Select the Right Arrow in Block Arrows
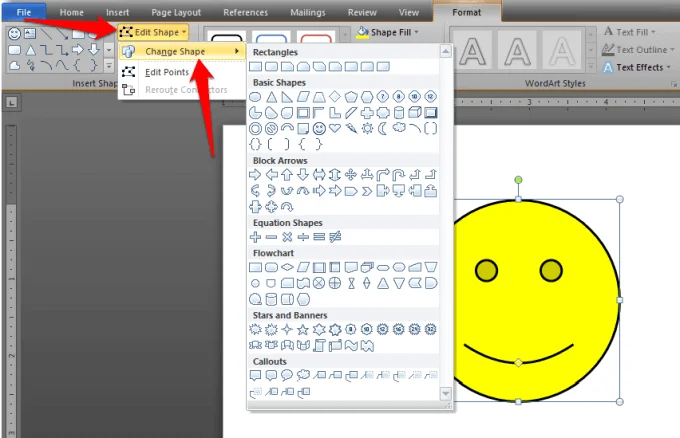 (255, 175)
